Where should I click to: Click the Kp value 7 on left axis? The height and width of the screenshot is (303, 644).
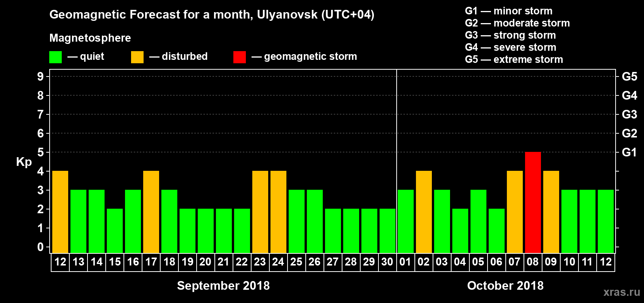point(41,114)
